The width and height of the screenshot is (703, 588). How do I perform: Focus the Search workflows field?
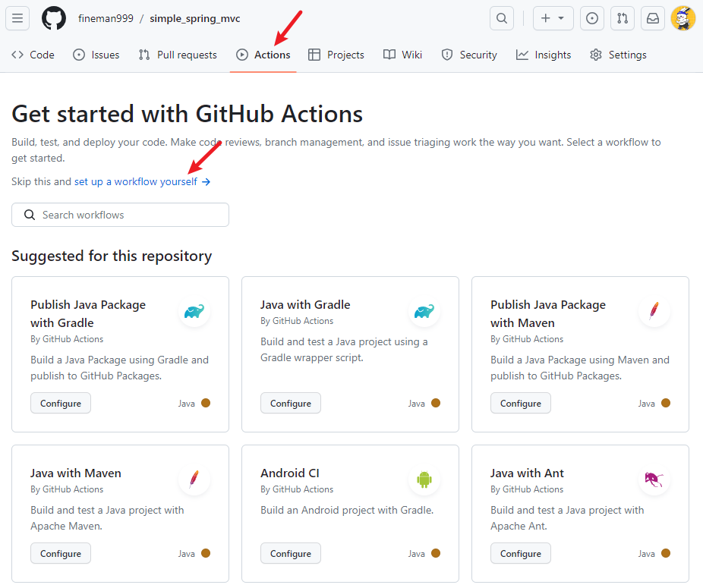(x=120, y=215)
